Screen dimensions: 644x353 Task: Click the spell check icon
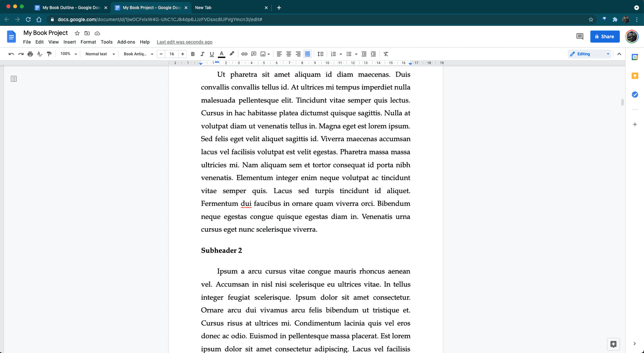pyautogui.click(x=40, y=54)
